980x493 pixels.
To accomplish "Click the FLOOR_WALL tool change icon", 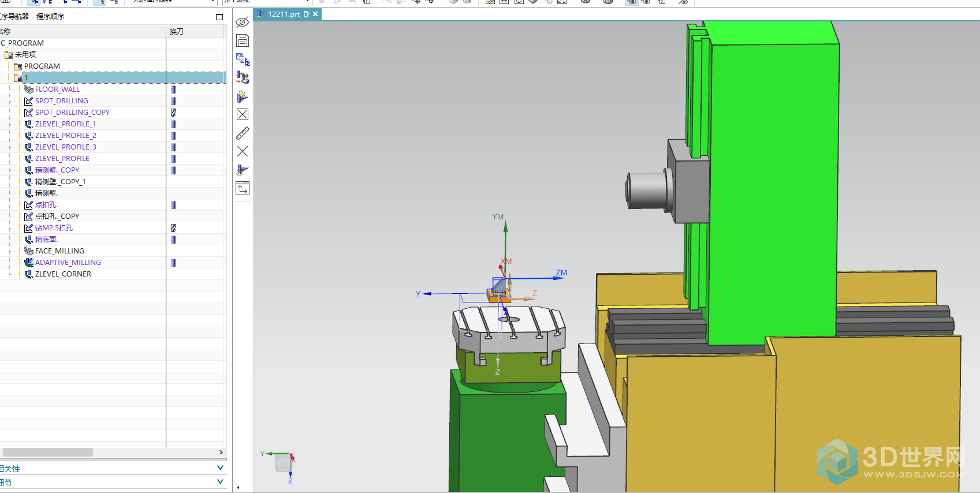I will coord(173,89).
